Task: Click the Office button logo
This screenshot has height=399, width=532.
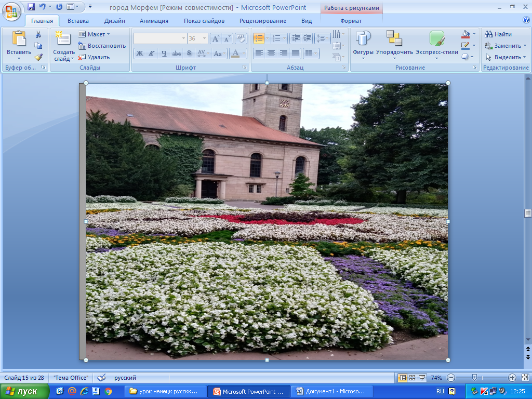Action: [11, 10]
